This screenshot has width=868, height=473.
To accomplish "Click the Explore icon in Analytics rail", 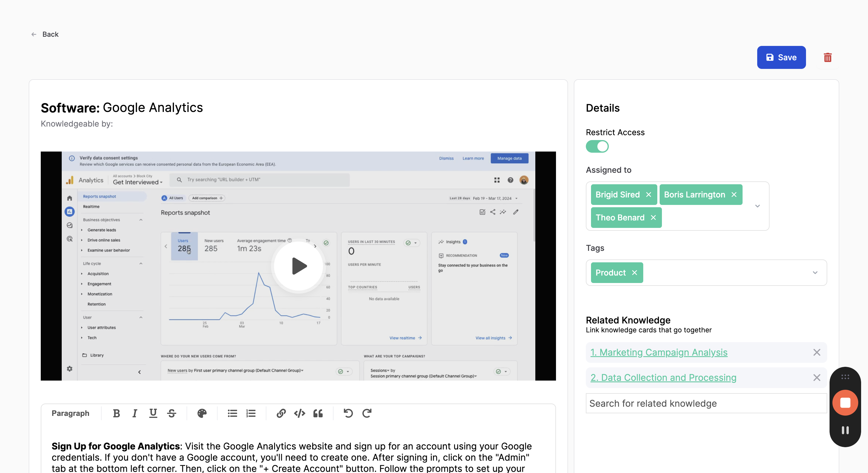I will (69, 225).
